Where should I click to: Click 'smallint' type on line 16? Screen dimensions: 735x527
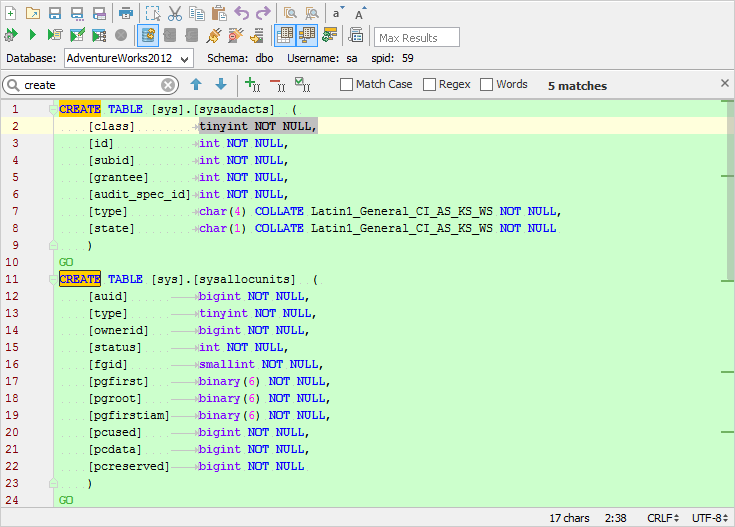227,364
